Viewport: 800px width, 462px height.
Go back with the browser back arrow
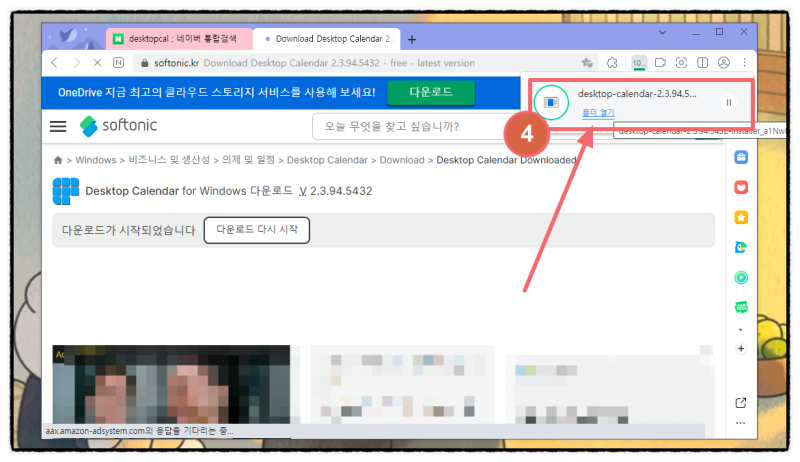(x=55, y=63)
